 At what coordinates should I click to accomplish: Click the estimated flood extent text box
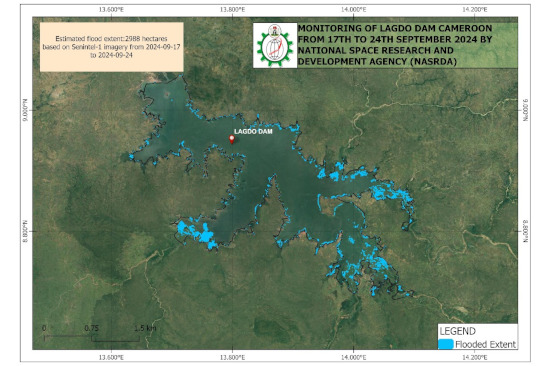coord(112,47)
